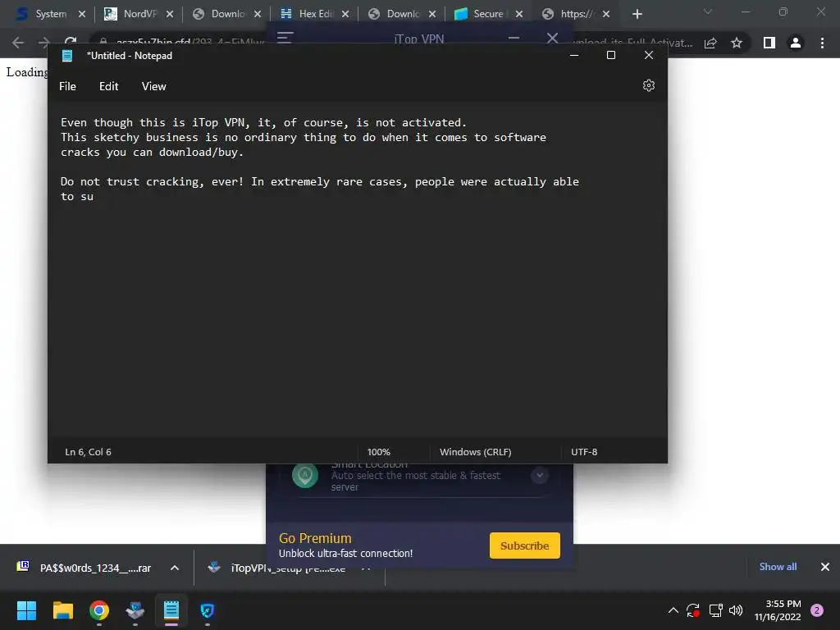Click the 100% zoom status entry
This screenshot has width=840, height=630.
point(379,452)
